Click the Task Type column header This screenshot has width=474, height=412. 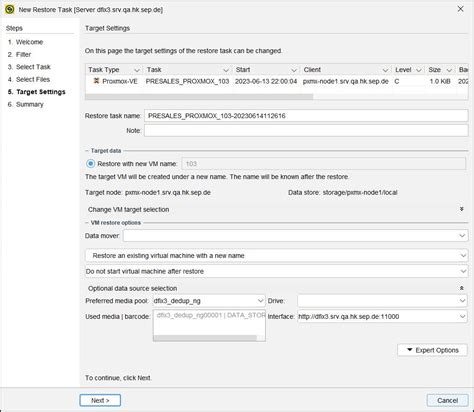point(114,70)
